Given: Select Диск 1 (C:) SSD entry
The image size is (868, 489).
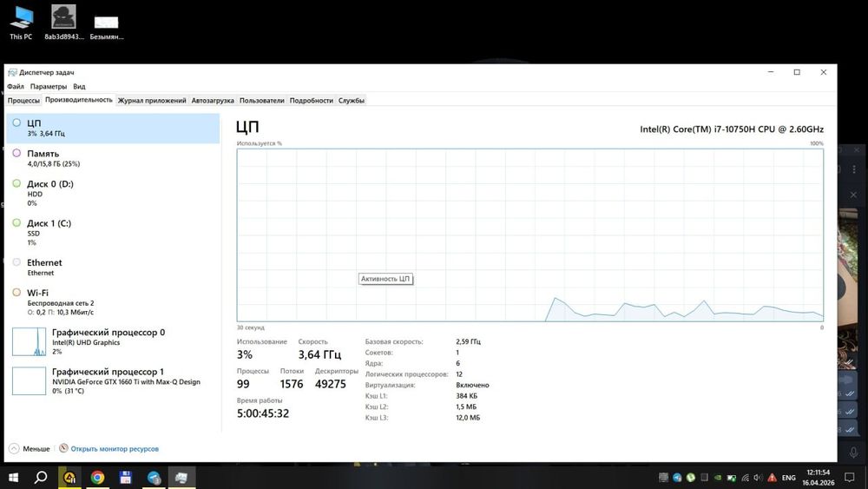Looking at the screenshot, I should (x=113, y=233).
